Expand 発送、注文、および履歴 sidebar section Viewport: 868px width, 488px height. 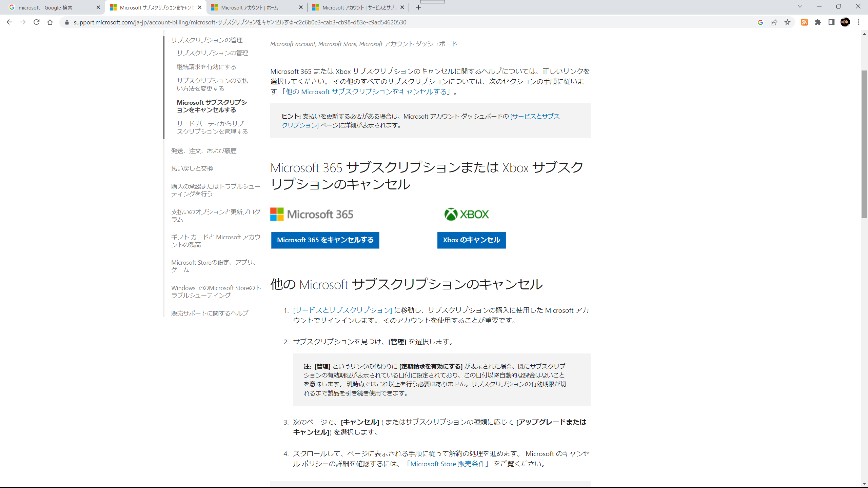pos(204,151)
